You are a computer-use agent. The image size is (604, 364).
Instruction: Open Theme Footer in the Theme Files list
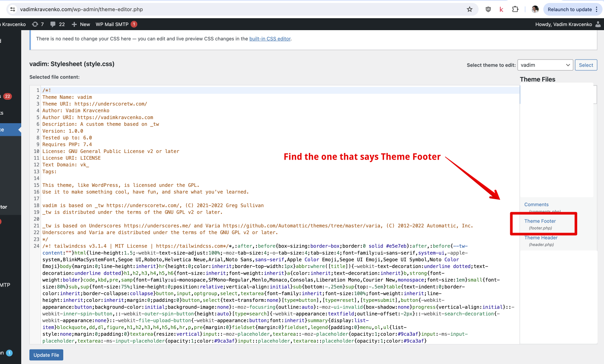pos(540,221)
